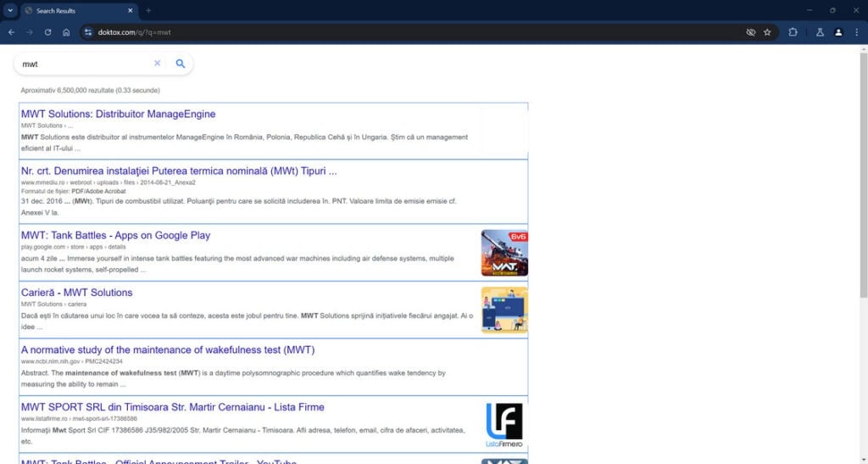Open the profile avatar menu
The image size is (868, 464).
coord(838,32)
